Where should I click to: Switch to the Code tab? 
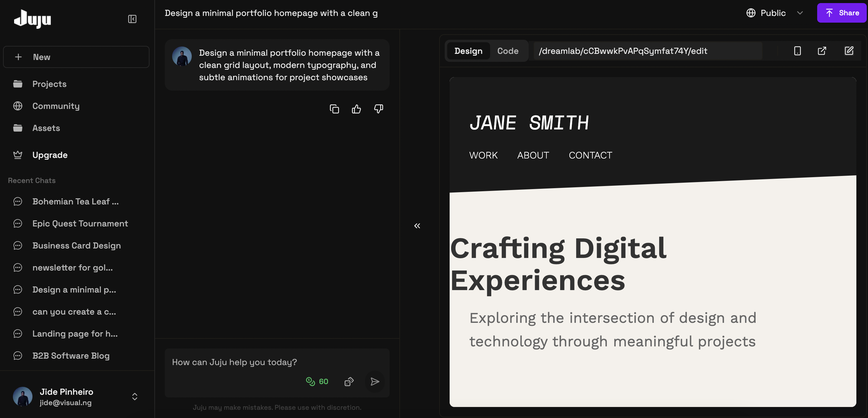(508, 51)
